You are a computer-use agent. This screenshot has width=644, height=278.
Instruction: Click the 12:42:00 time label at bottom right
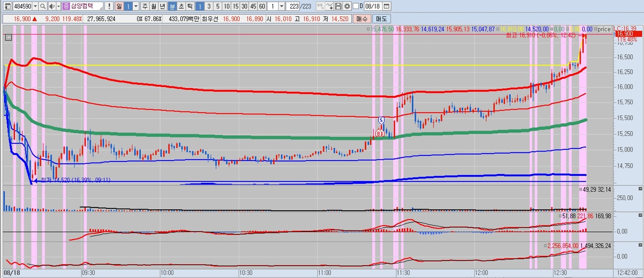click(x=627, y=273)
